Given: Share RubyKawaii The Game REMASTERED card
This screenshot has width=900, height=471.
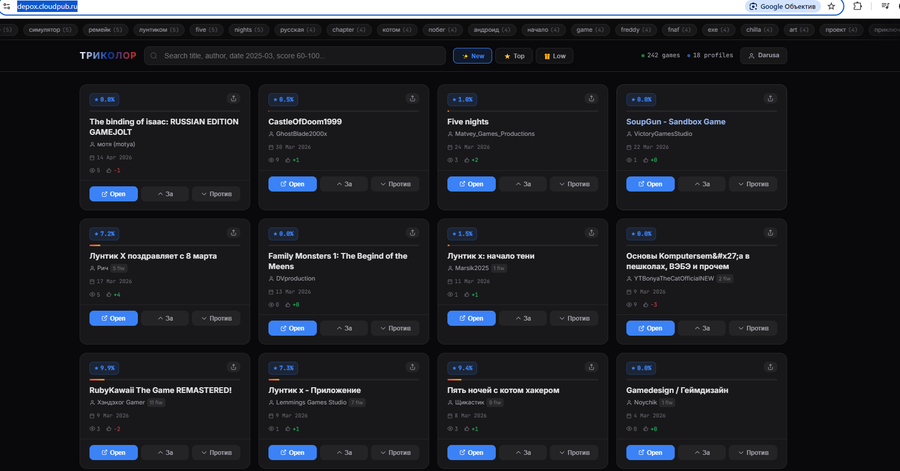Looking at the screenshot, I should point(234,367).
